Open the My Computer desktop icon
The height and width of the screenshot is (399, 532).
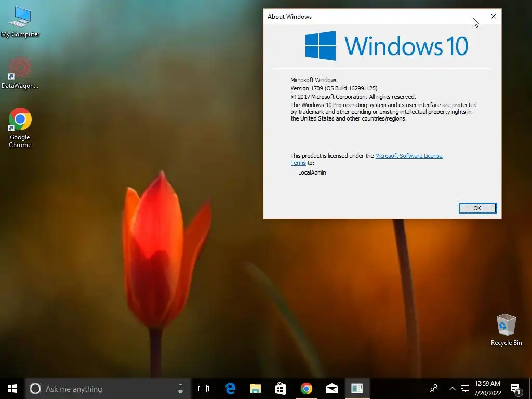pos(20,22)
